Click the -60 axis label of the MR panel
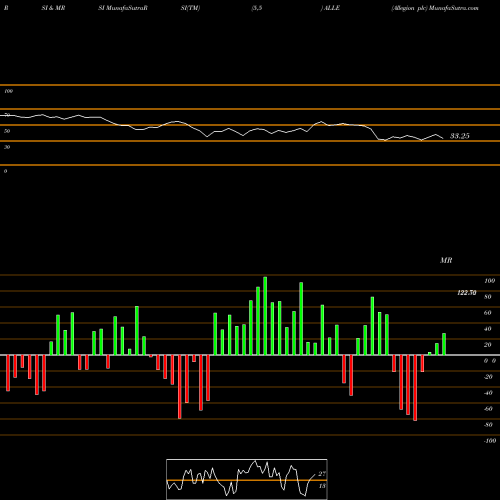Viewport: 500px width, 500px height. click(488, 409)
